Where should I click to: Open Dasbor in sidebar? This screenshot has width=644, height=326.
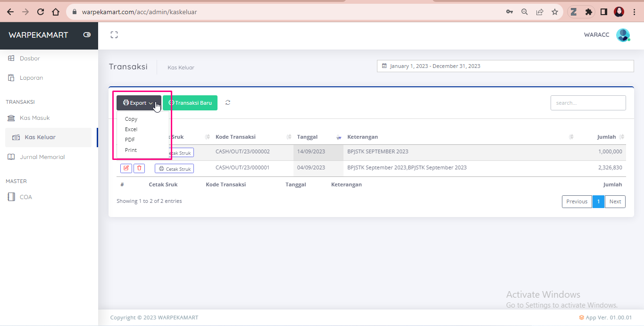(30, 59)
